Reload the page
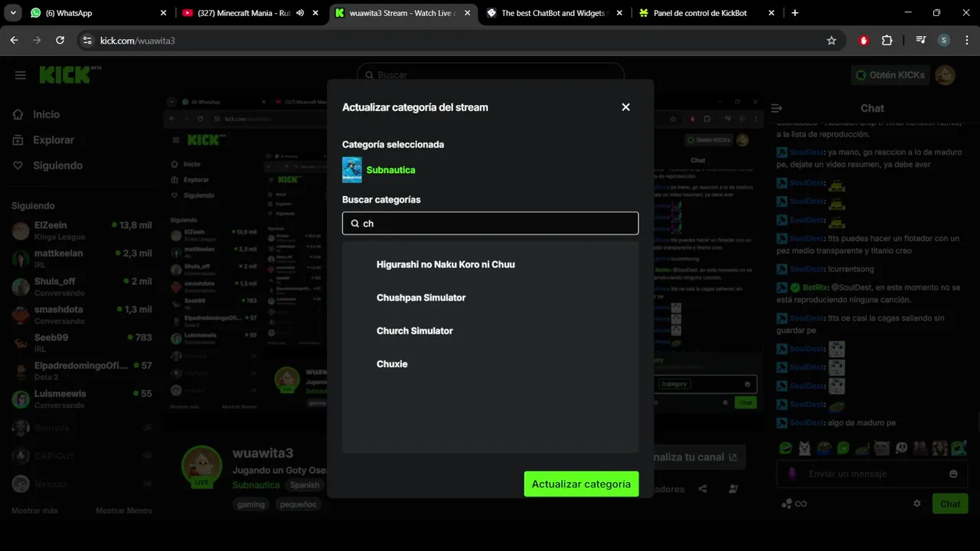Image resolution: width=980 pixels, height=551 pixels. [x=60, y=41]
